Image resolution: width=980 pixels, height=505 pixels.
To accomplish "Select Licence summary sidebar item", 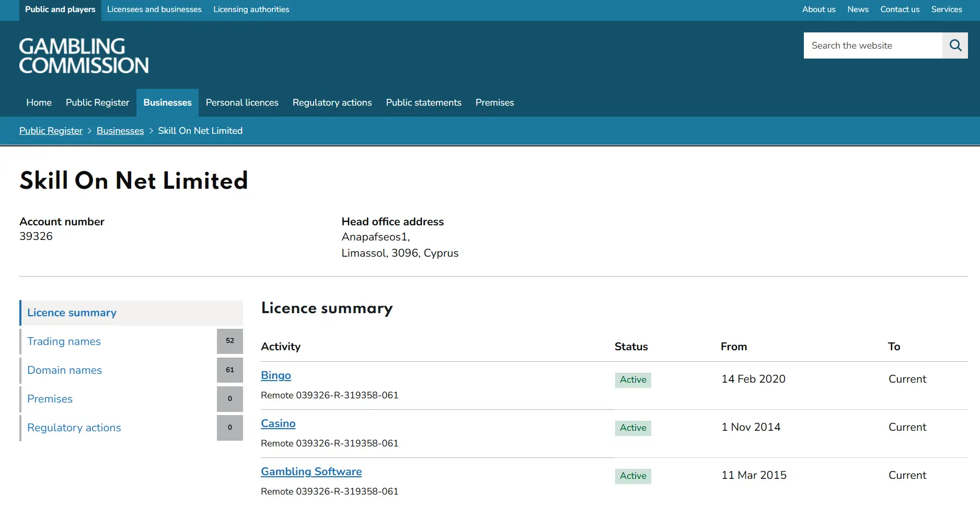I will (x=131, y=313).
